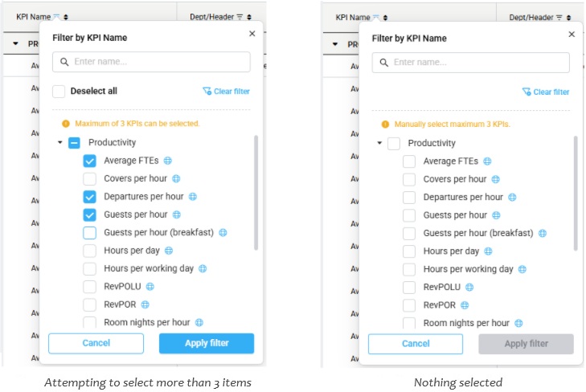586x392 pixels.
Task: Click the funnel icon in Clear filter above 'Manually select'
Action: (527, 92)
